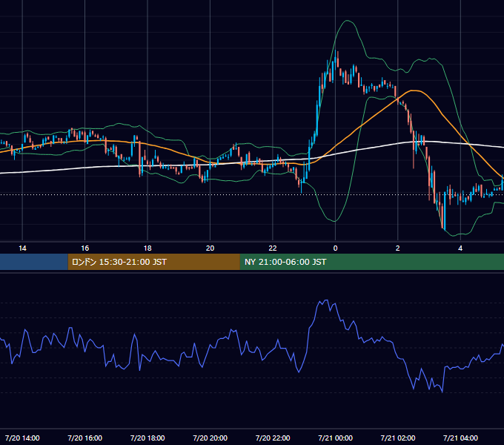Click the date label 7/21 04:00
This screenshot has height=445, width=504.
[x=460, y=438]
